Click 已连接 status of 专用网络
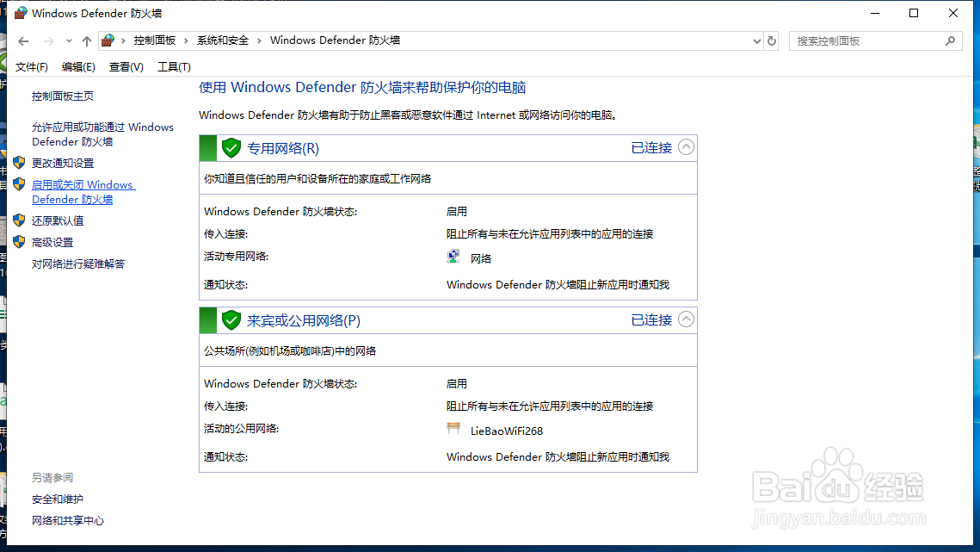Viewport: 980px width, 552px height. coord(651,148)
